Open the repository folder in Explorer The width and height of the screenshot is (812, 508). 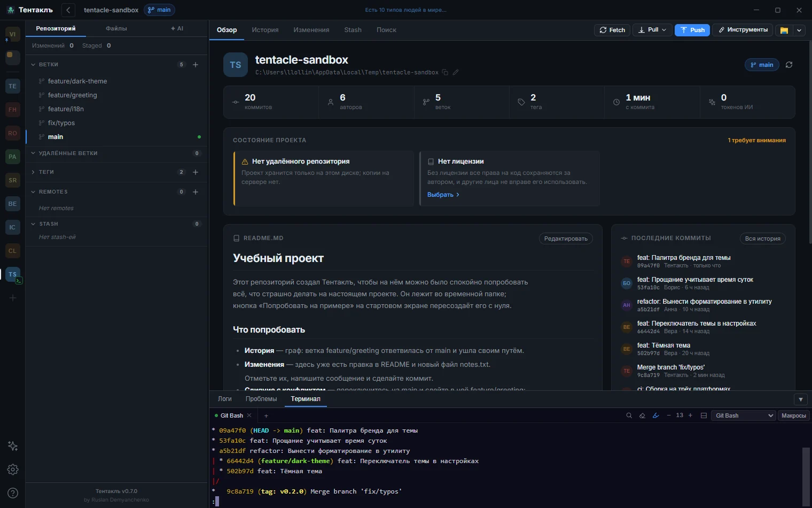click(784, 30)
